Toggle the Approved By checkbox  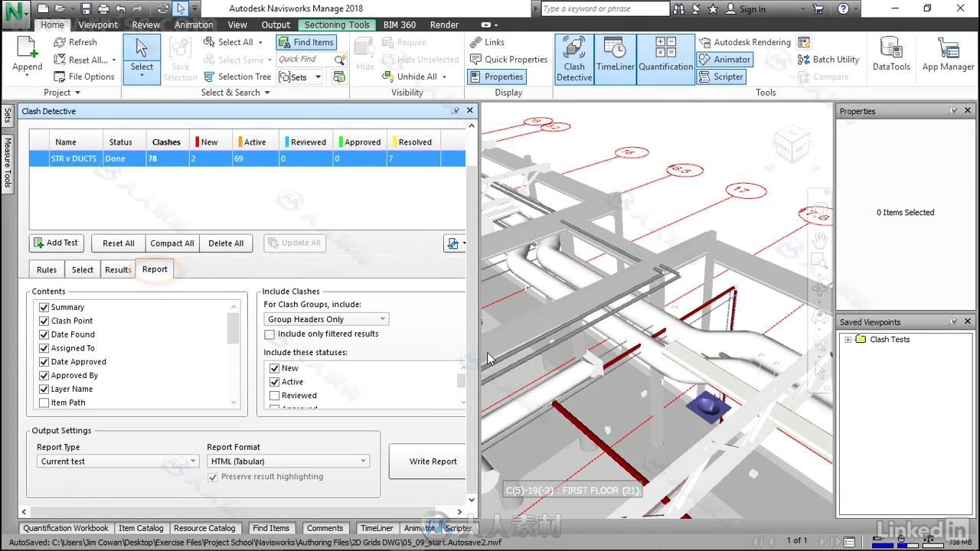coord(44,376)
